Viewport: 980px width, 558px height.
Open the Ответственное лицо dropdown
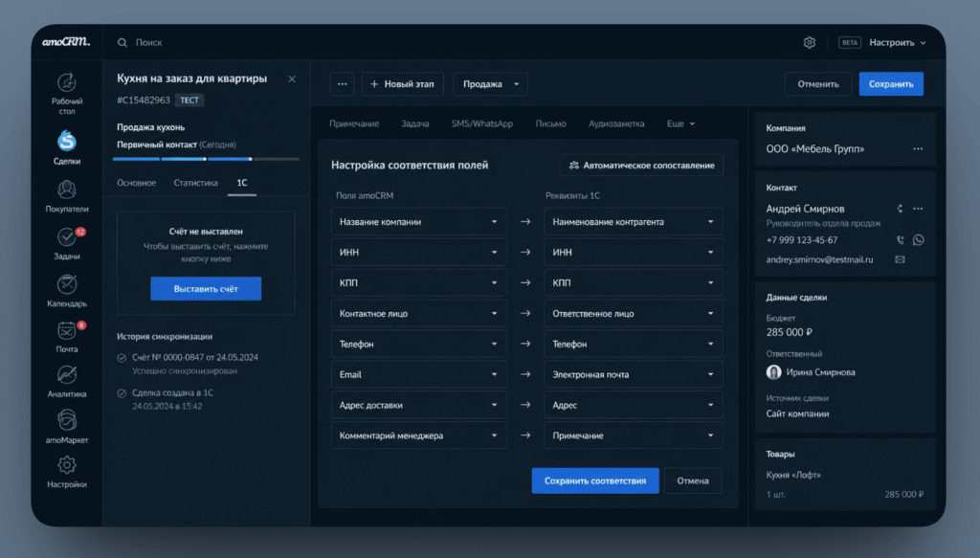634,314
